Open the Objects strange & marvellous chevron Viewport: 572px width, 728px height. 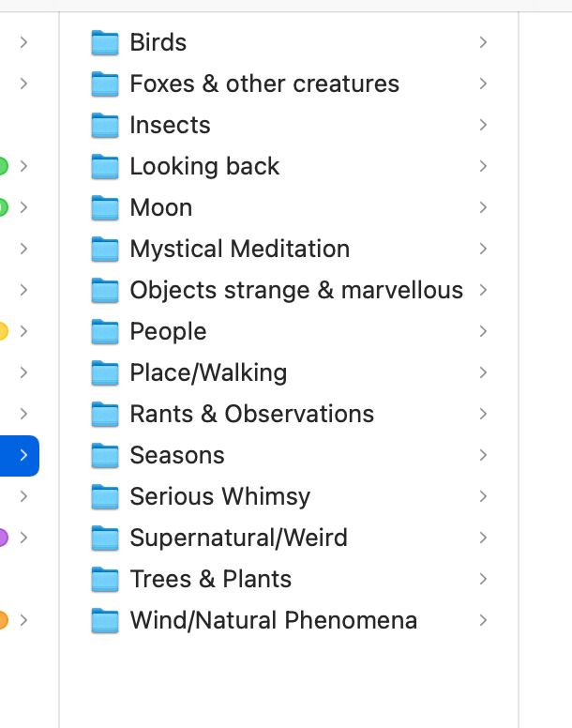coord(483,290)
